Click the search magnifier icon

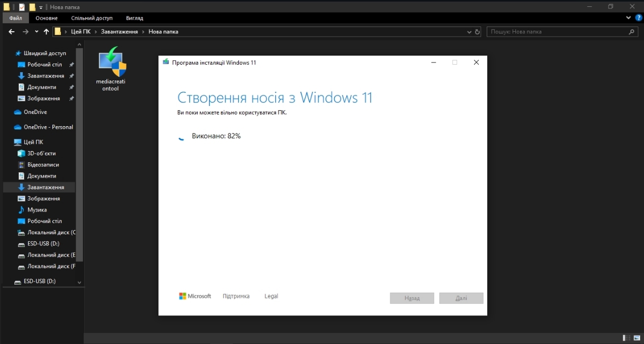pos(631,31)
